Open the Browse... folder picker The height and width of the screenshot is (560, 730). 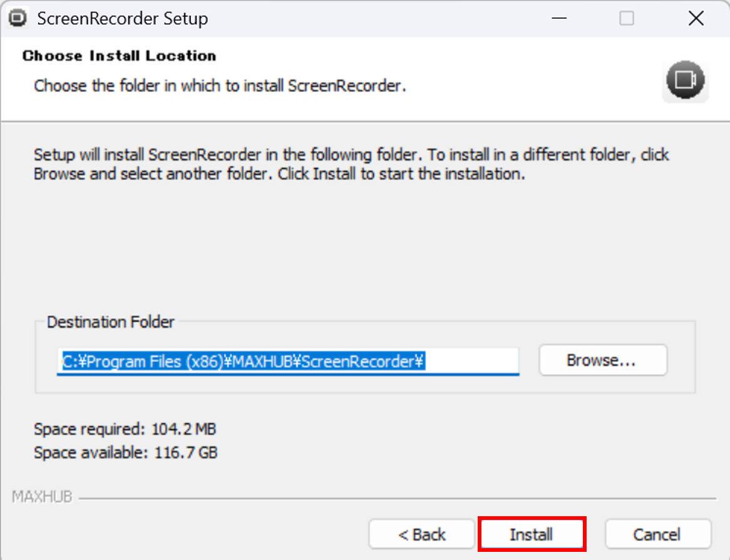point(603,360)
